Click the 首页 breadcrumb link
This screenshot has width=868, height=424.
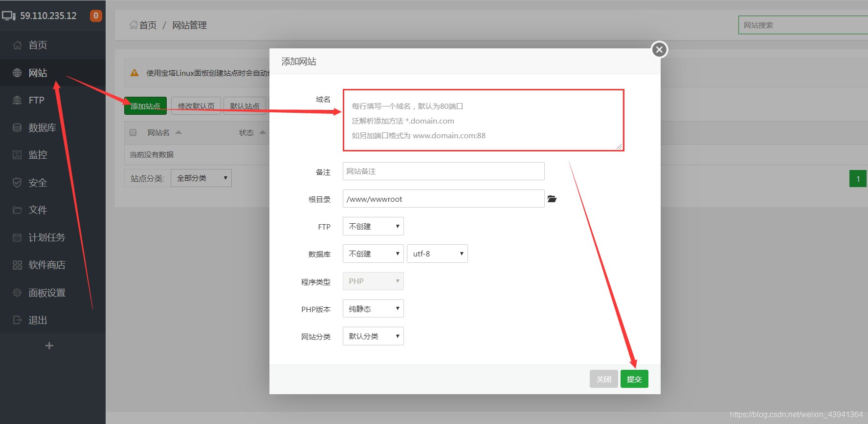[x=148, y=25]
